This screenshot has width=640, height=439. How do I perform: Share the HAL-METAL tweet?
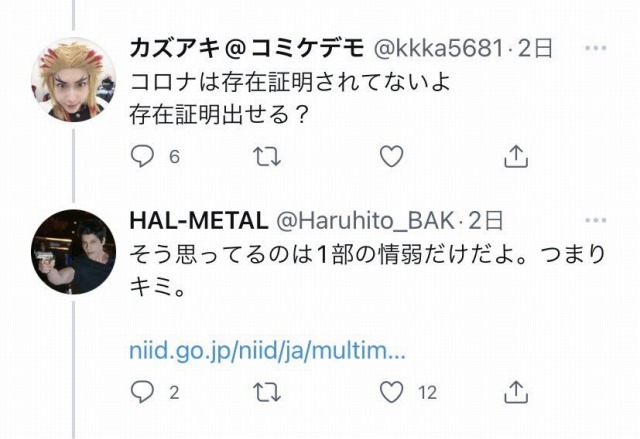pyautogui.click(x=516, y=392)
